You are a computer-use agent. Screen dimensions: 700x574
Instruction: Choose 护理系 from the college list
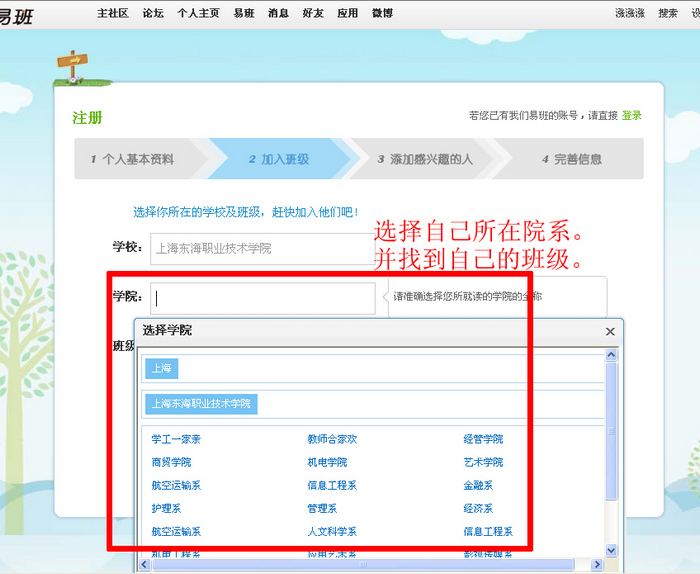pyautogui.click(x=166, y=509)
